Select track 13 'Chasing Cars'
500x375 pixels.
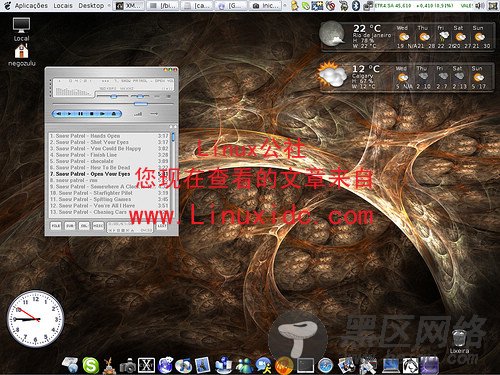point(109,212)
